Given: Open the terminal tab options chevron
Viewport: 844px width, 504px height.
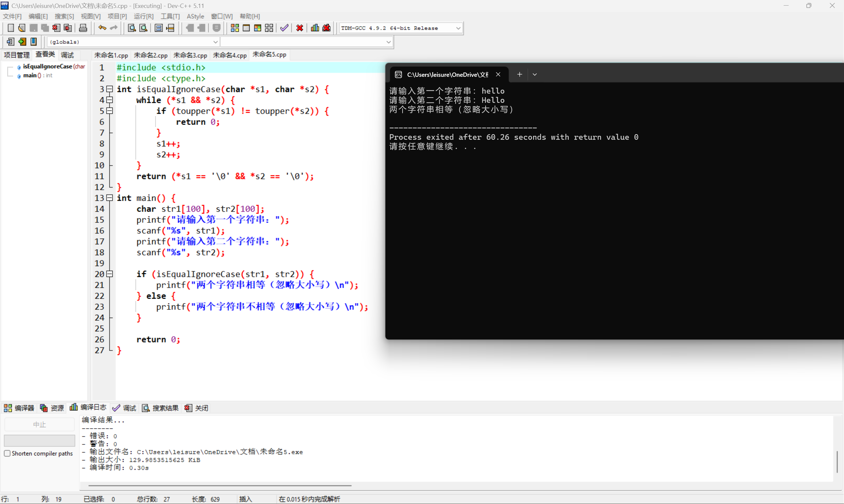Looking at the screenshot, I should coord(534,74).
